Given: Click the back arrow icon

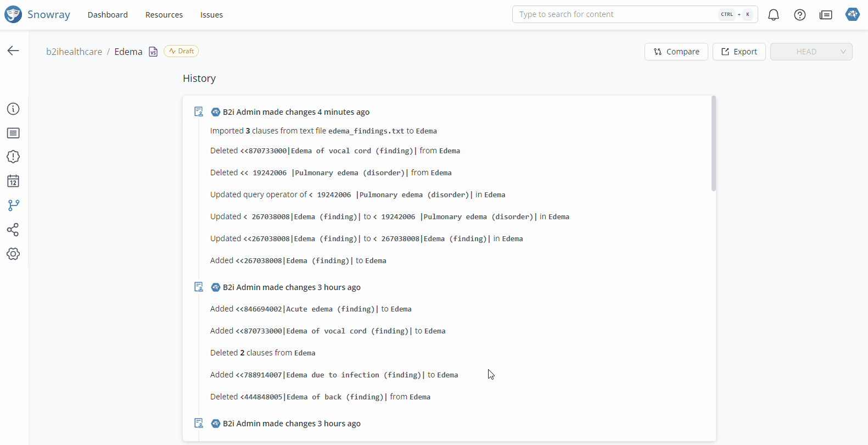Looking at the screenshot, I should pos(13,51).
